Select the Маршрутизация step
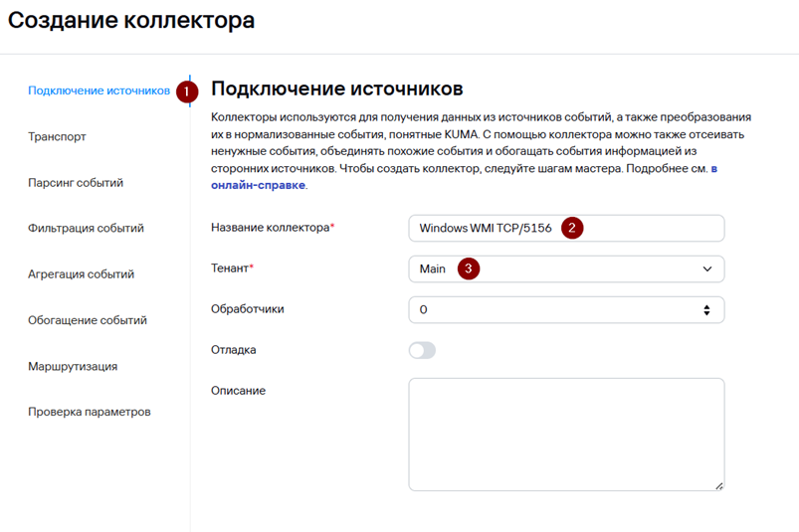Image resolution: width=799 pixels, height=532 pixels. (73, 366)
